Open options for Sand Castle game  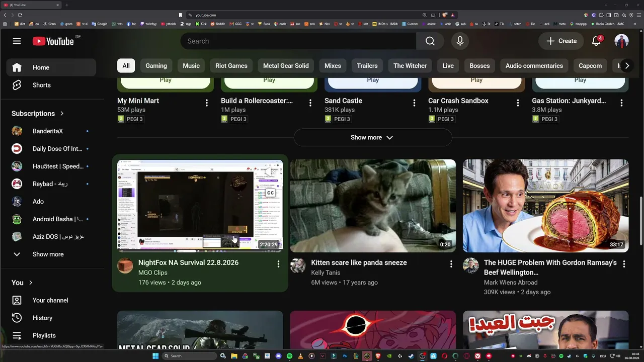point(414,103)
